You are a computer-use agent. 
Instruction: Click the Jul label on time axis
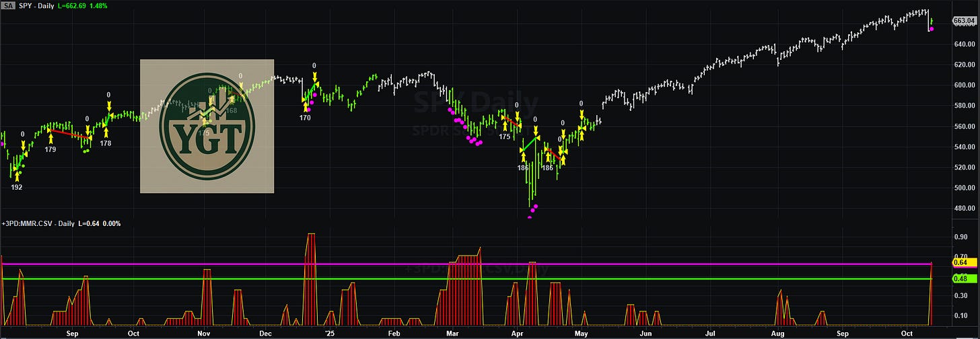coord(710,333)
